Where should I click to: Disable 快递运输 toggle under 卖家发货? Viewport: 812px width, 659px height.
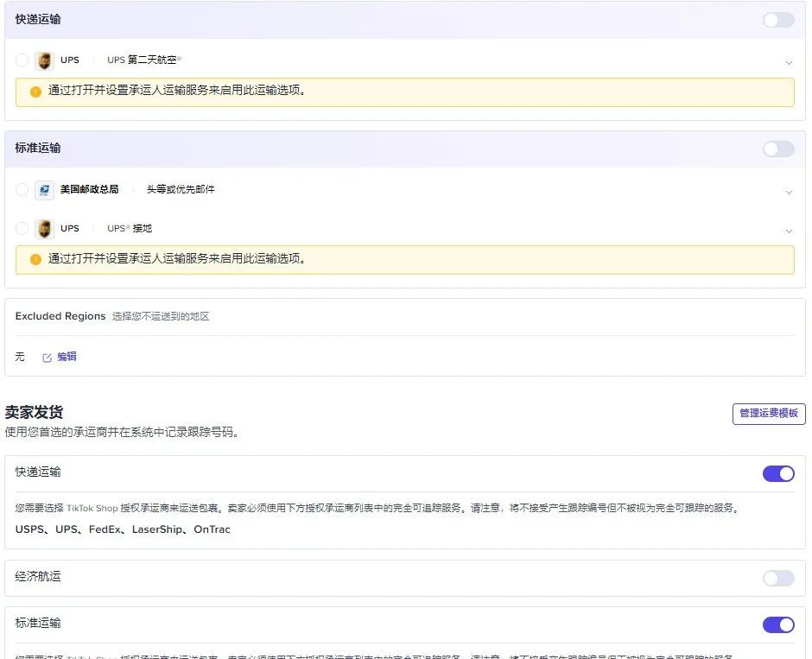click(x=777, y=473)
